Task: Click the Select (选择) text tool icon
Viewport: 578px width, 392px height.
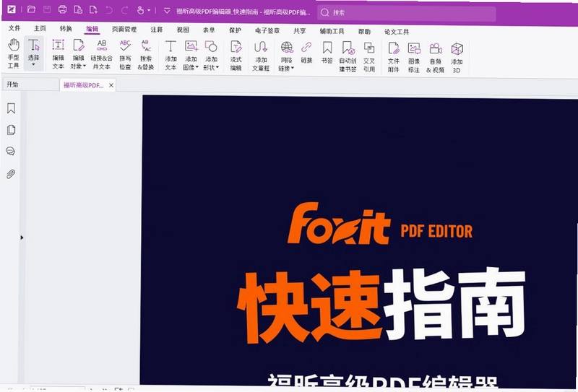Action: pos(33,45)
